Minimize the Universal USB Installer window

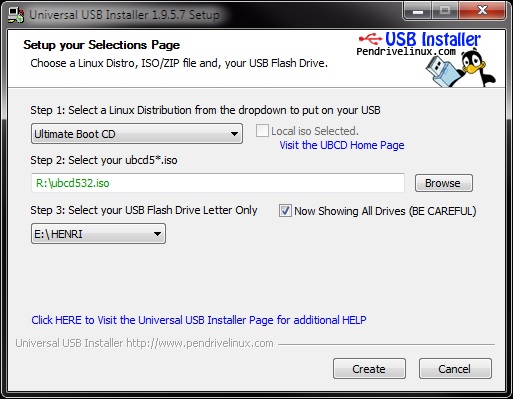coord(417,11)
